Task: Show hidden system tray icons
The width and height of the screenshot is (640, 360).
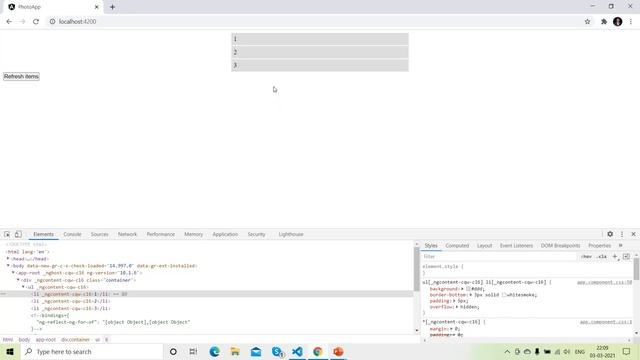Action: coord(507,351)
